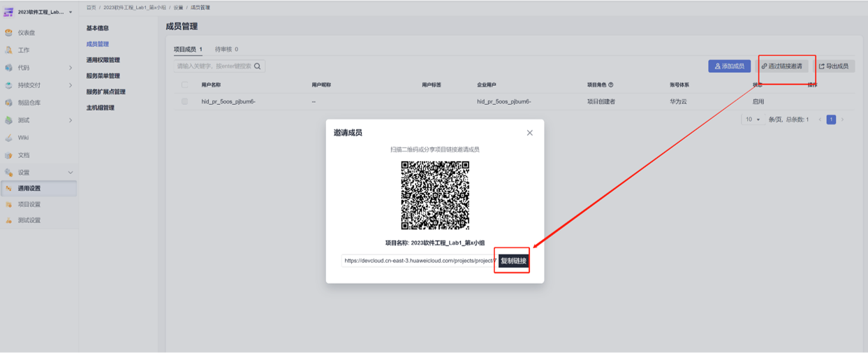Open 成员管理 settings page
The width and height of the screenshot is (868, 353).
[x=98, y=44]
